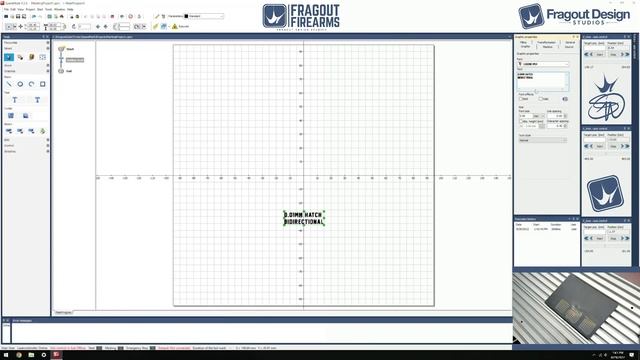The height and width of the screenshot is (360, 640).
Task: Choose the Line drawing tool
Action: (9, 84)
